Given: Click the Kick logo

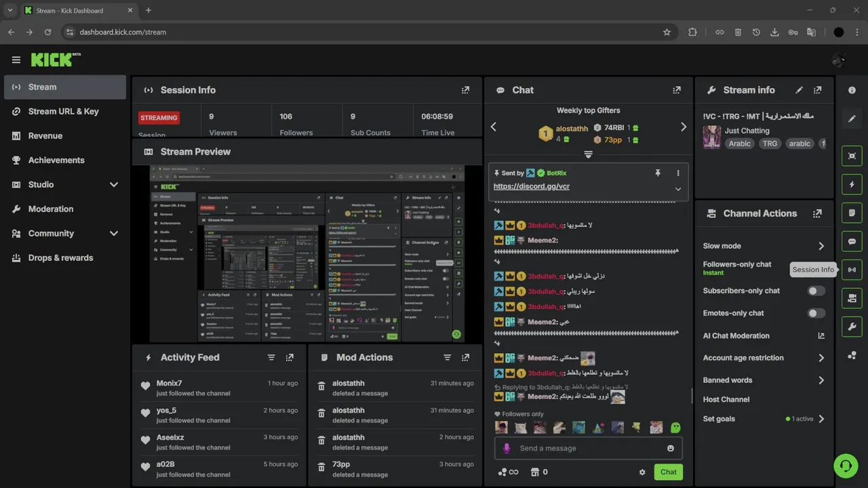Looking at the screenshot, I should [x=56, y=60].
